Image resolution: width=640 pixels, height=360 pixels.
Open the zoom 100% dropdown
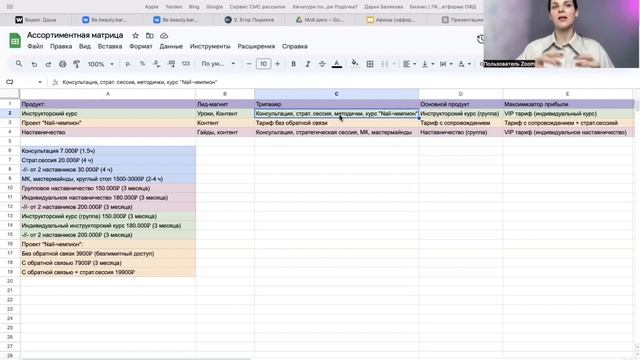pyautogui.click(x=101, y=64)
